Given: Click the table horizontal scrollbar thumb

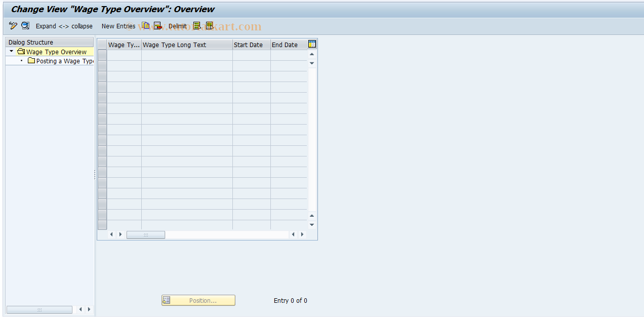Looking at the screenshot, I should pos(146,234).
